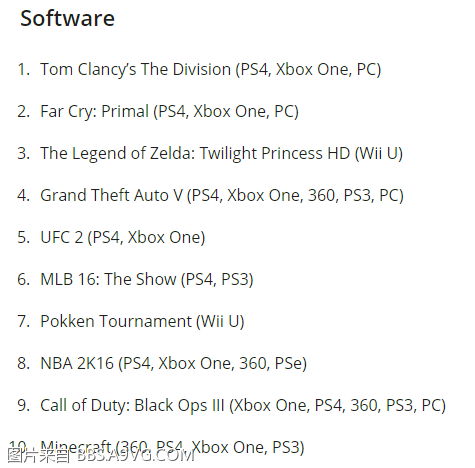Click the Software heading
The width and height of the screenshot is (475, 468).
[67, 18]
